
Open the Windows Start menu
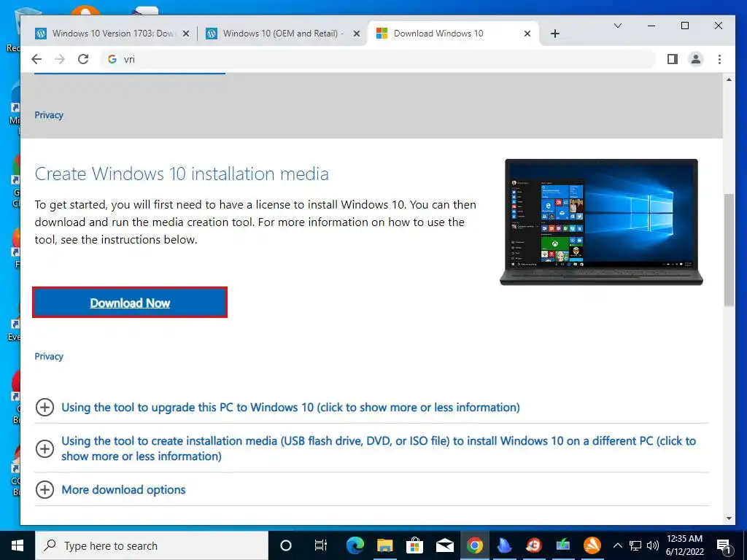(18, 545)
